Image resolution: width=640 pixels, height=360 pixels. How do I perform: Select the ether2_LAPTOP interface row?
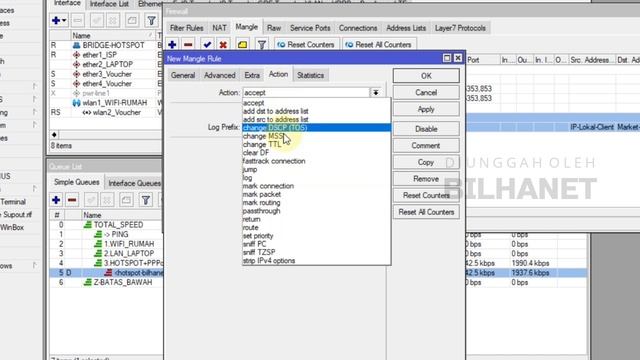click(x=106, y=64)
